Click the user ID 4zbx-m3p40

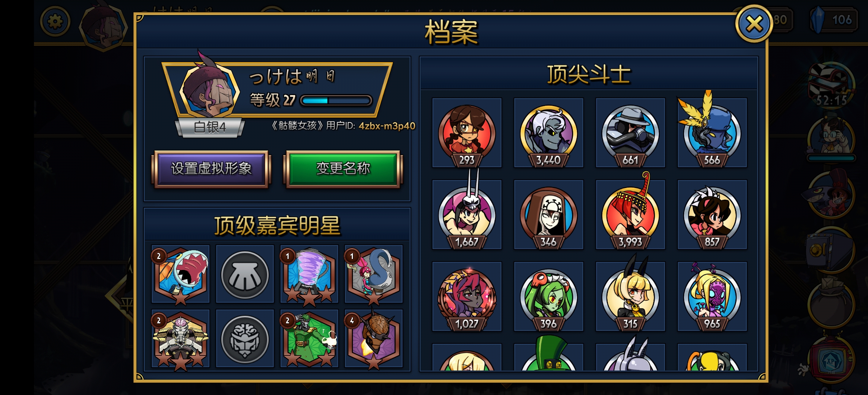click(x=387, y=126)
